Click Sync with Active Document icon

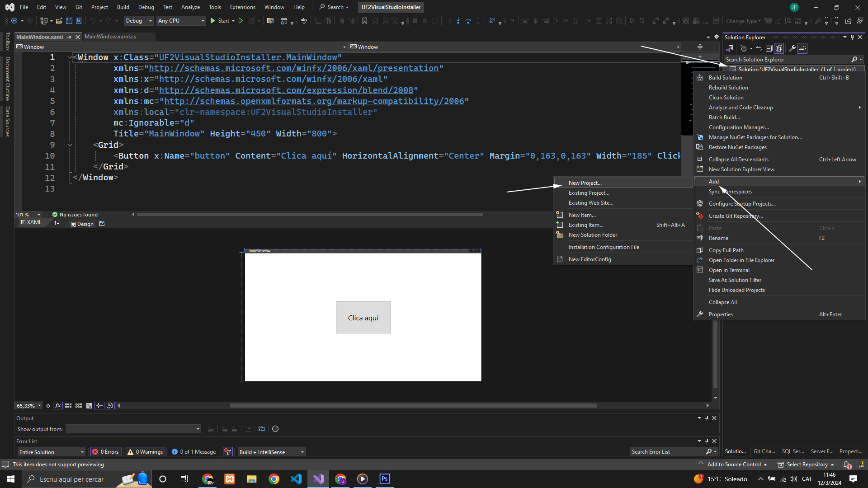coord(759,48)
